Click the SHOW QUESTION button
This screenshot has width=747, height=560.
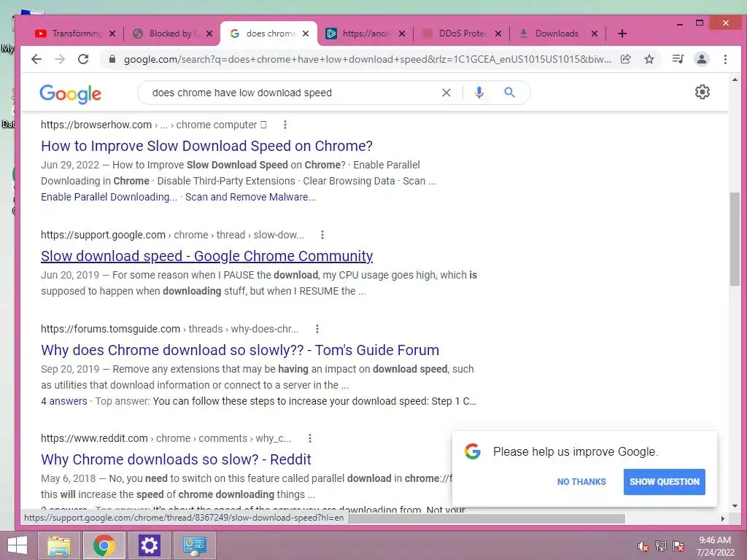coord(664,482)
